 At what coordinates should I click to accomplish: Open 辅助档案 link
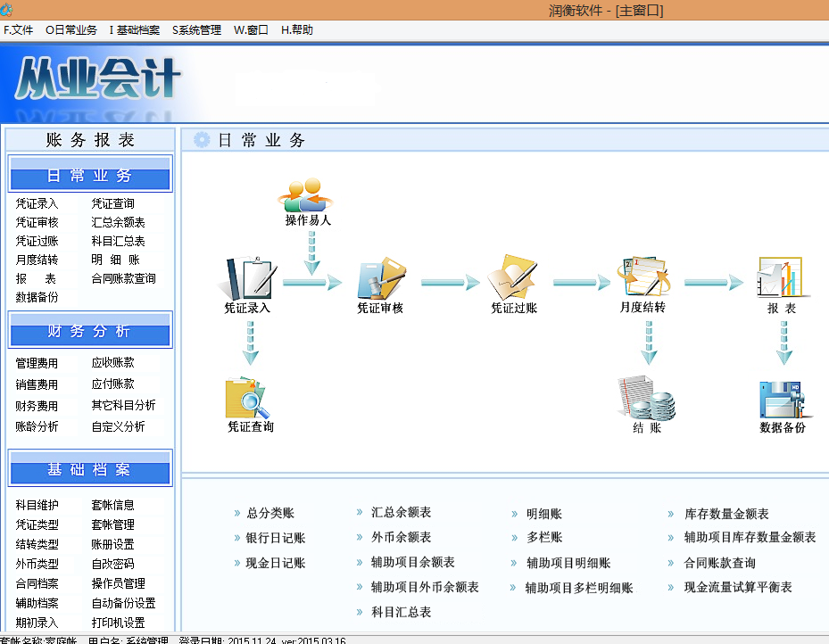click(x=37, y=603)
